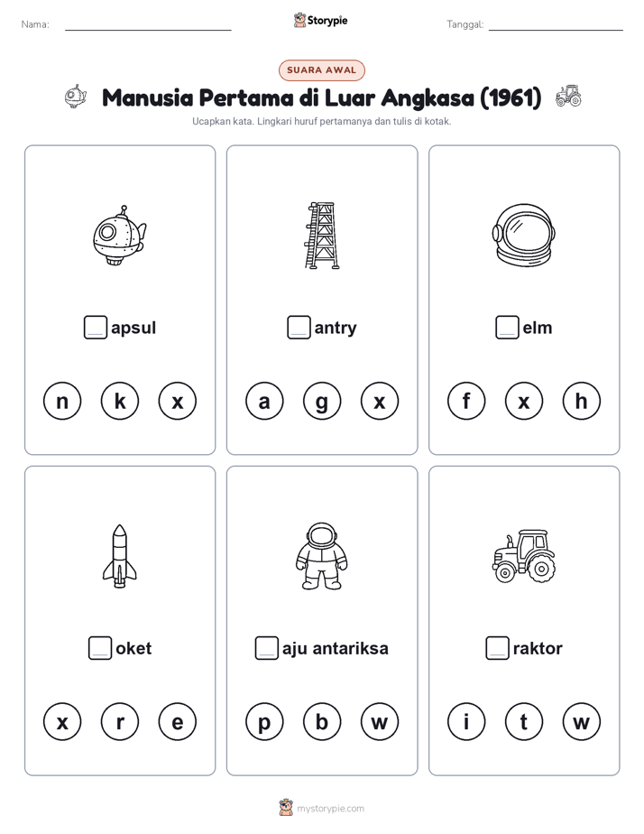
Task: Choose letter t under raktor
Action: pos(524,722)
